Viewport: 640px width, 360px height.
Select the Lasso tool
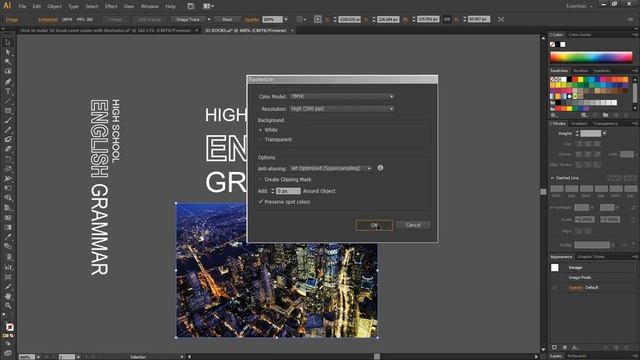coord(8,71)
